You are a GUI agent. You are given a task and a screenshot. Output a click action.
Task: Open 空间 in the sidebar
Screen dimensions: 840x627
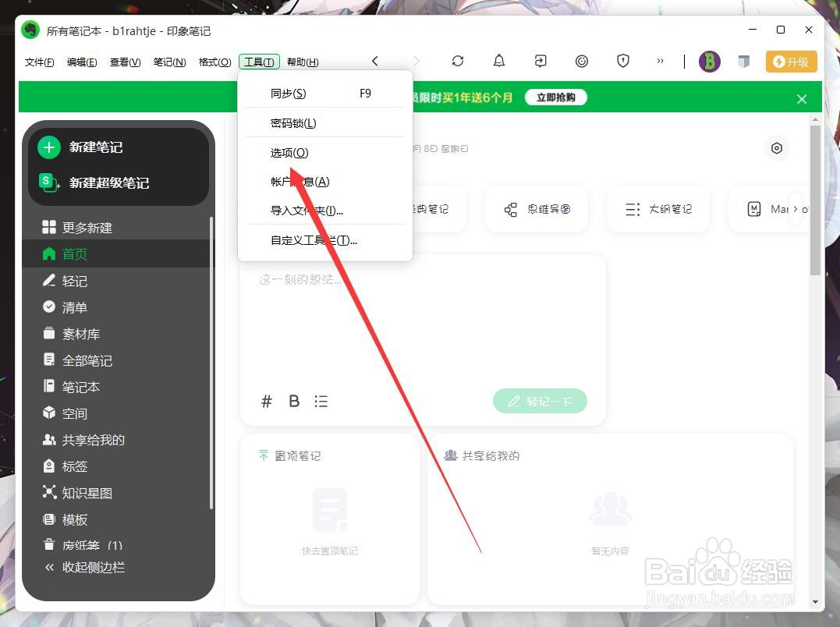[x=117, y=413]
